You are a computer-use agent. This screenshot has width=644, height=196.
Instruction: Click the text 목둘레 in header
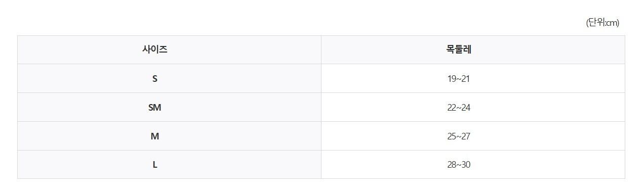459,50
